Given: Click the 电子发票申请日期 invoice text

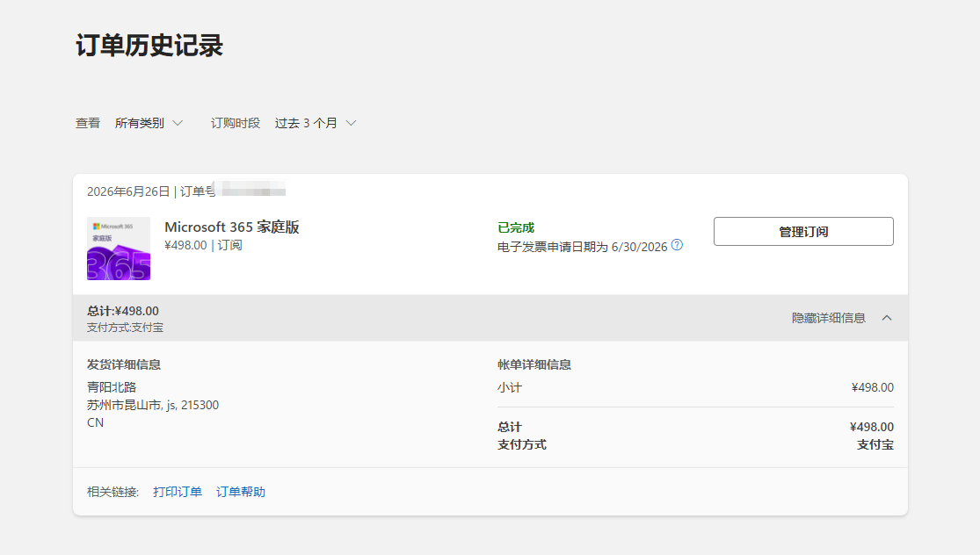Looking at the screenshot, I should [x=583, y=247].
